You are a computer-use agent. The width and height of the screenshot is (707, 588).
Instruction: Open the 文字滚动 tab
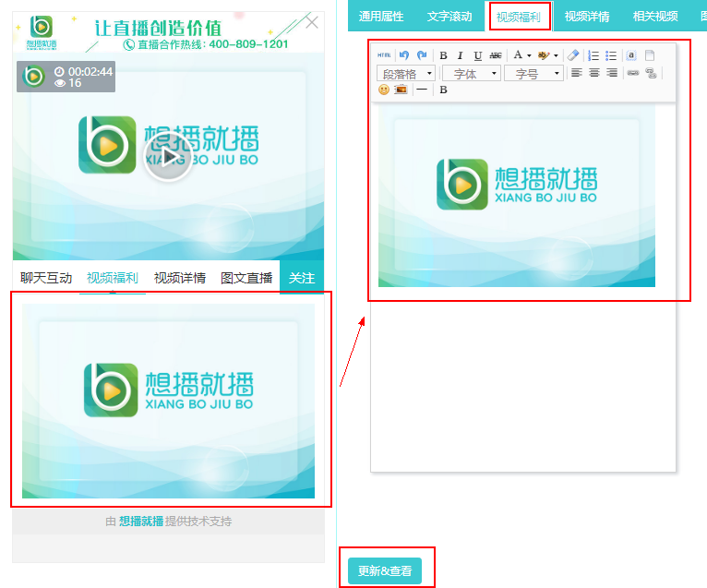point(449,17)
